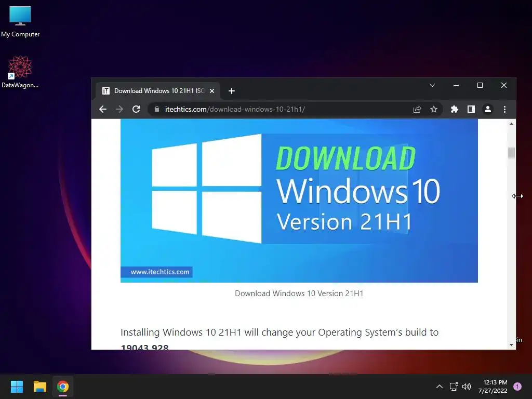Toggle the Chrome side panel
This screenshot has width=532, height=399.
pyautogui.click(x=471, y=109)
